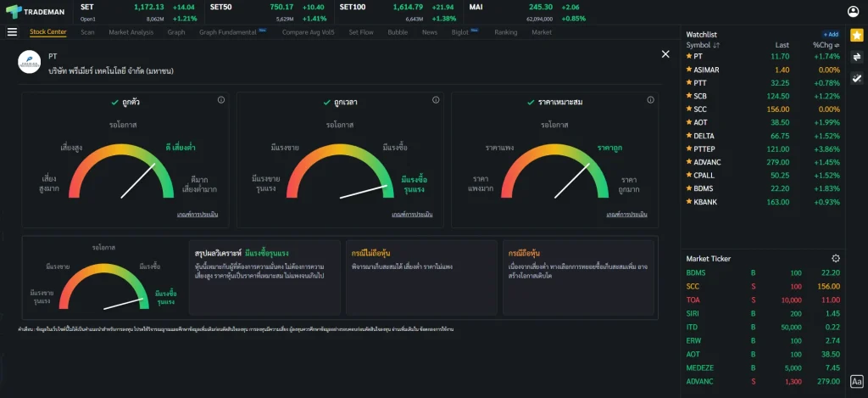
Task: Toggle the star next to ASIMAR
Action: coord(689,70)
